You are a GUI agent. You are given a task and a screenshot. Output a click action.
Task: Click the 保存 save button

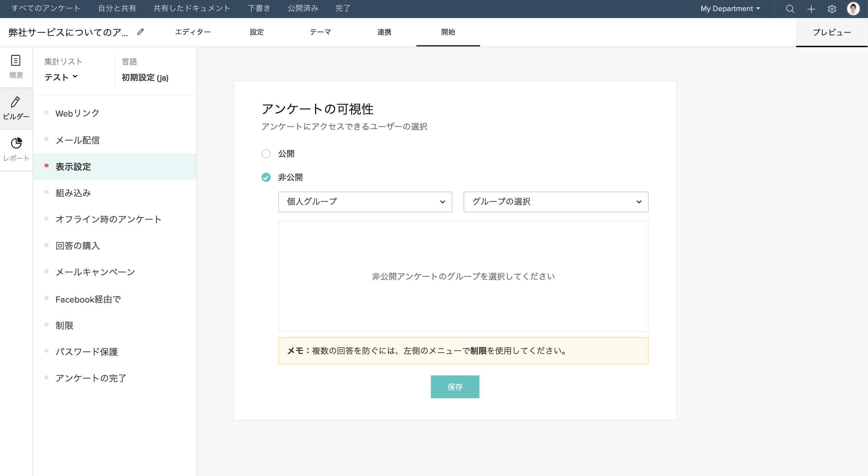[455, 387]
